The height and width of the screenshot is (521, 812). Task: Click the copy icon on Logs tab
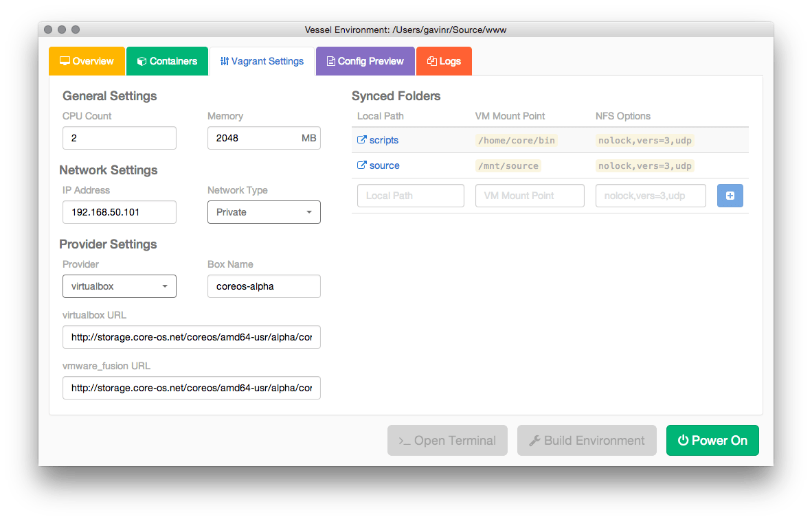pos(432,61)
